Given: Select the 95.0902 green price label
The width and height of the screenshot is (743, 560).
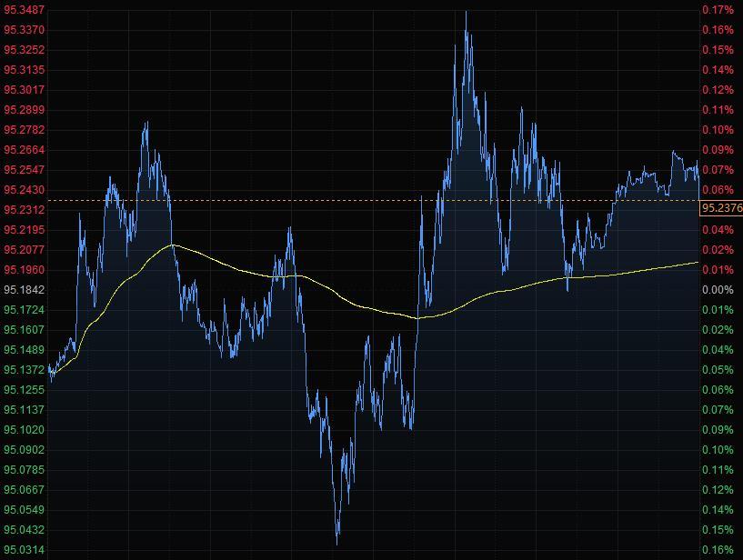Looking at the screenshot, I should tap(25, 450).
